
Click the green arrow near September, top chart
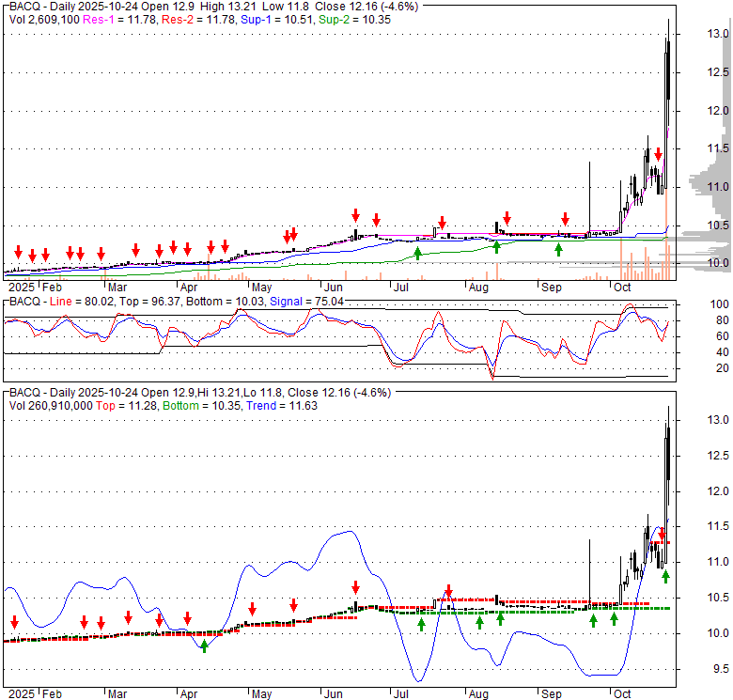click(558, 249)
